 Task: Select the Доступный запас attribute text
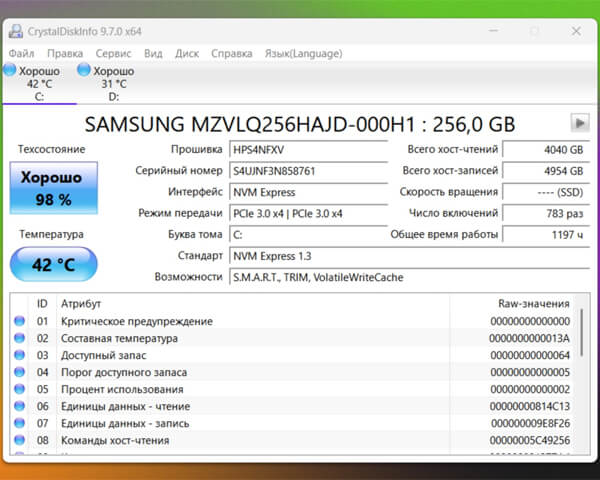tap(103, 355)
